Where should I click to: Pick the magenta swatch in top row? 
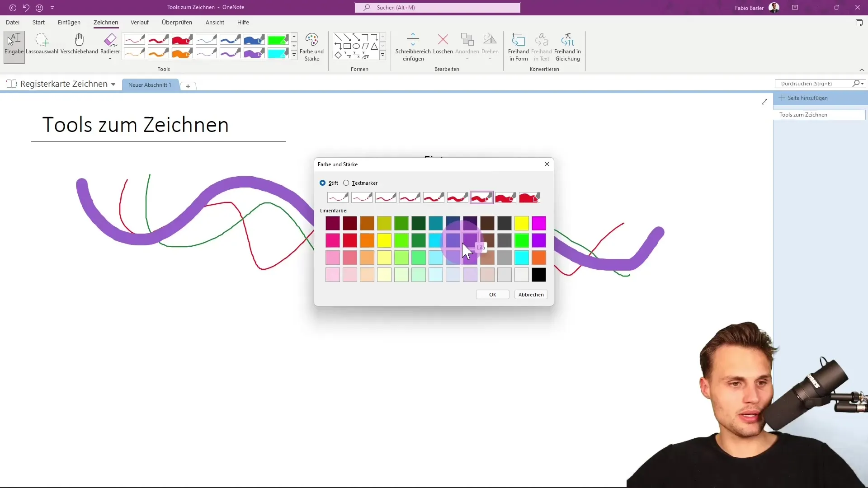click(539, 223)
